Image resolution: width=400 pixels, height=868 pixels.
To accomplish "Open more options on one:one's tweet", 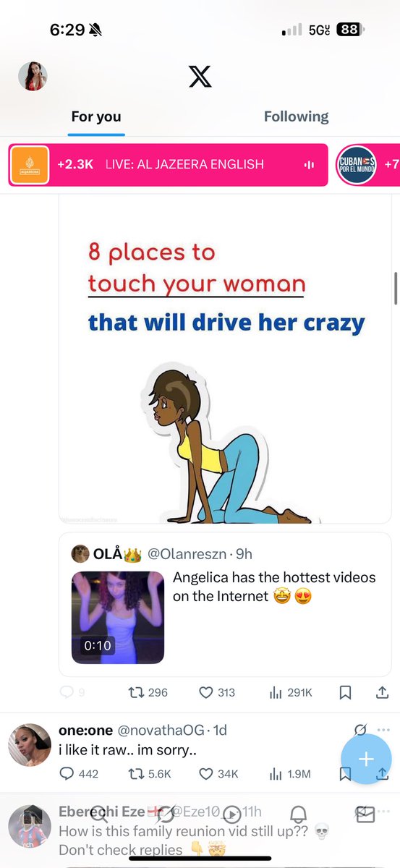I will (384, 730).
